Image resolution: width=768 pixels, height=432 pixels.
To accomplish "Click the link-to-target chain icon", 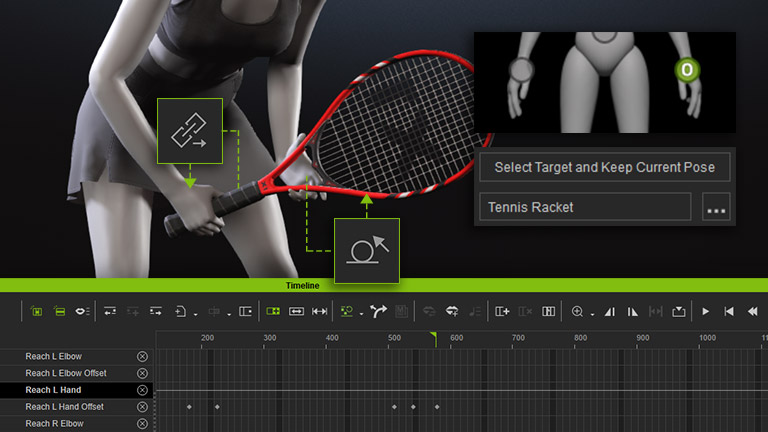I will pyautogui.click(x=189, y=132).
